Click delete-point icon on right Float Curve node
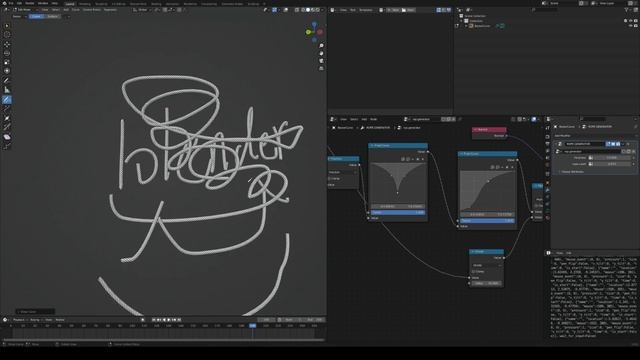Screen dimensions: 640x360 pyautogui.click(x=512, y=167)
